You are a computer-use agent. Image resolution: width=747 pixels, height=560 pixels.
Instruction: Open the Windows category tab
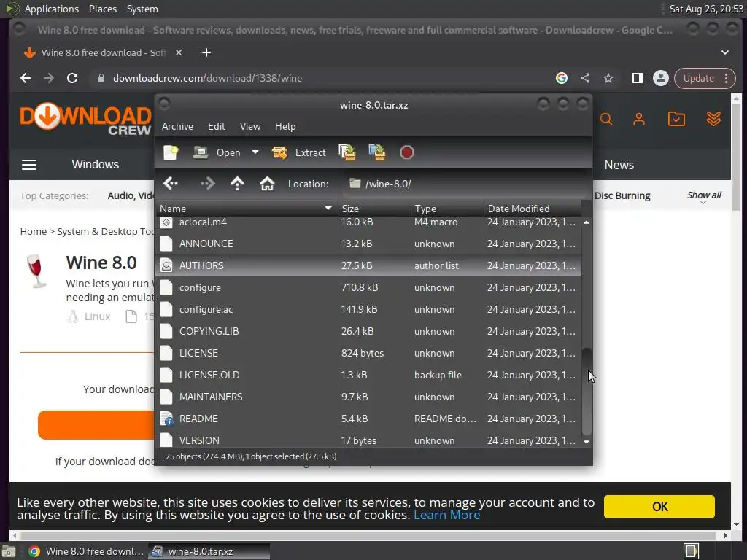(x=96, y=164)
